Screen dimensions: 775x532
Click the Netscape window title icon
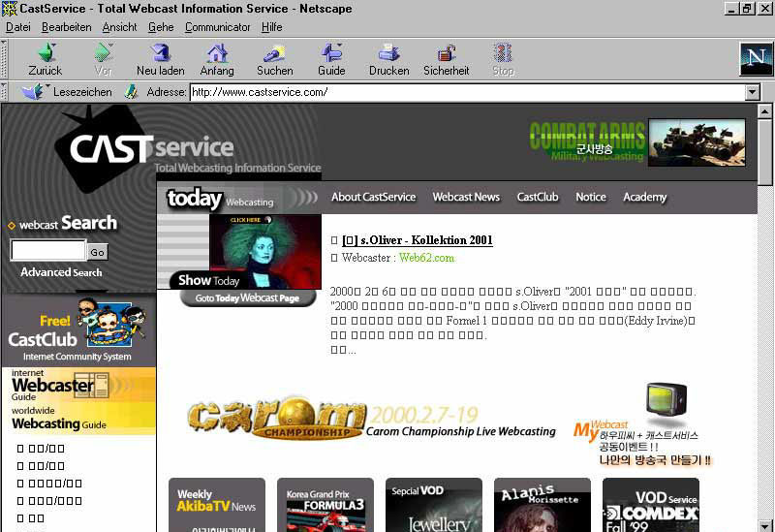(10, 9)
